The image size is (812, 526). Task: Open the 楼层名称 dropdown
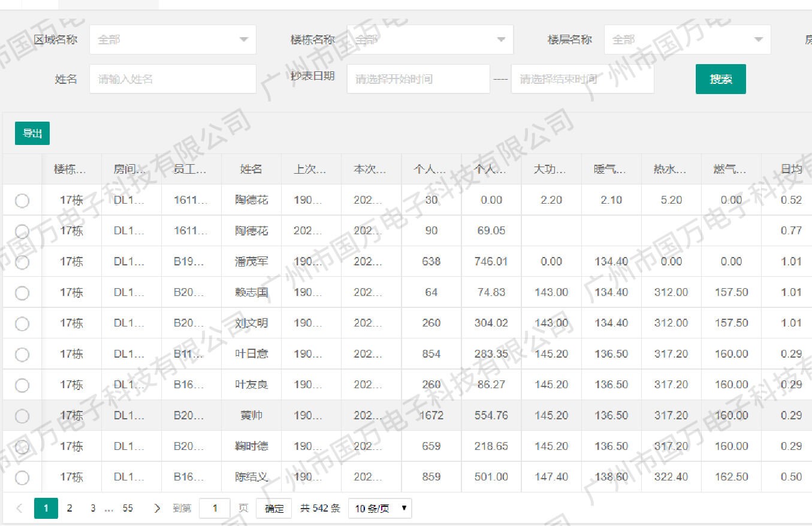[x=687, y=40]
